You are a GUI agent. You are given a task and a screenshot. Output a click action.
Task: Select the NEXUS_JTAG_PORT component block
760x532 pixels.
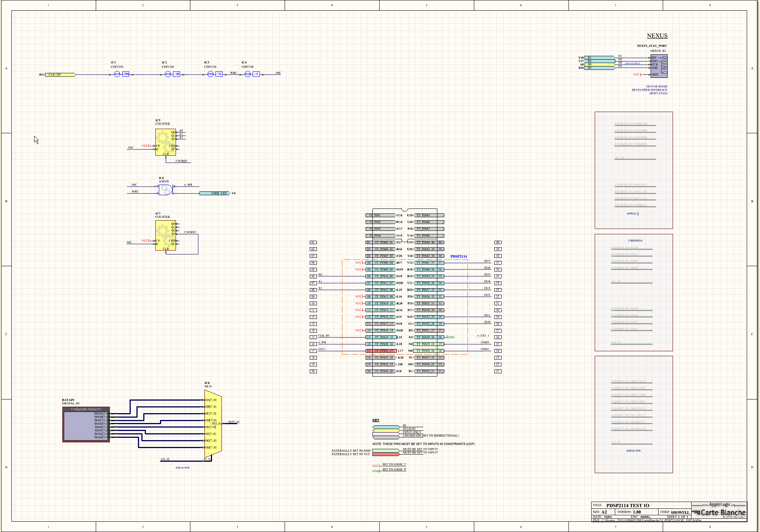coord(659,66)
